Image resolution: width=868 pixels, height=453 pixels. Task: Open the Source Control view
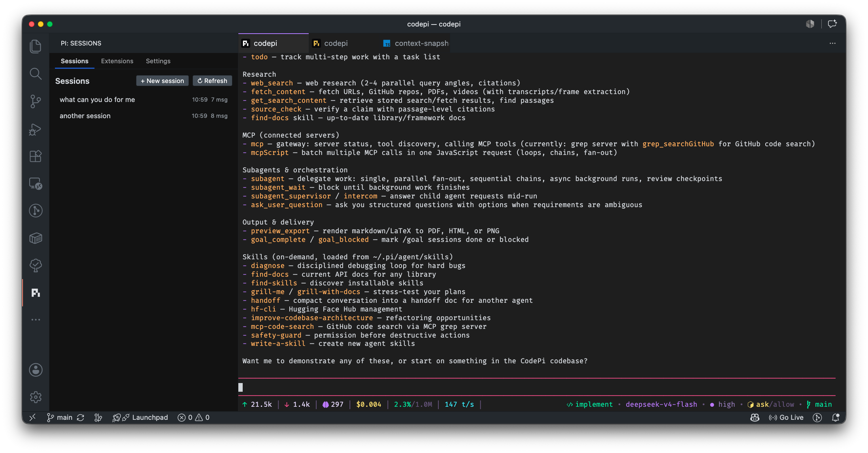coord(36,101)
